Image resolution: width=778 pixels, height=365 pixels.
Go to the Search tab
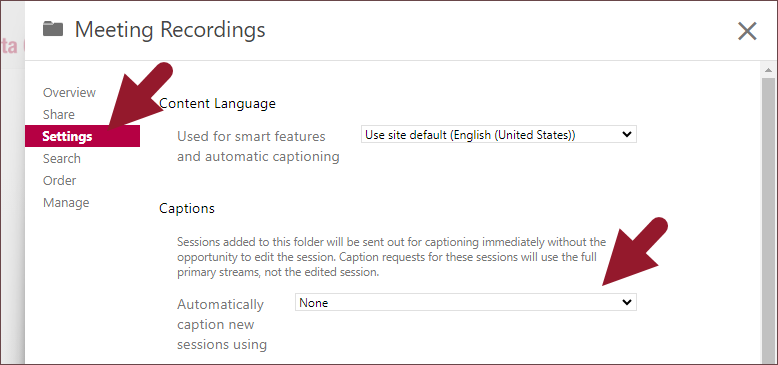[62, 159]
